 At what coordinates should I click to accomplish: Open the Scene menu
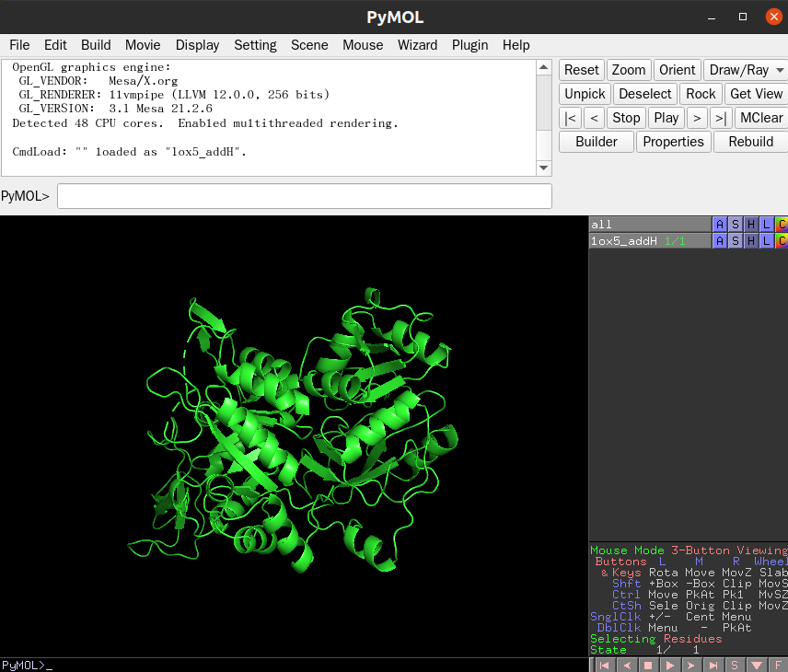coord(309,45)
